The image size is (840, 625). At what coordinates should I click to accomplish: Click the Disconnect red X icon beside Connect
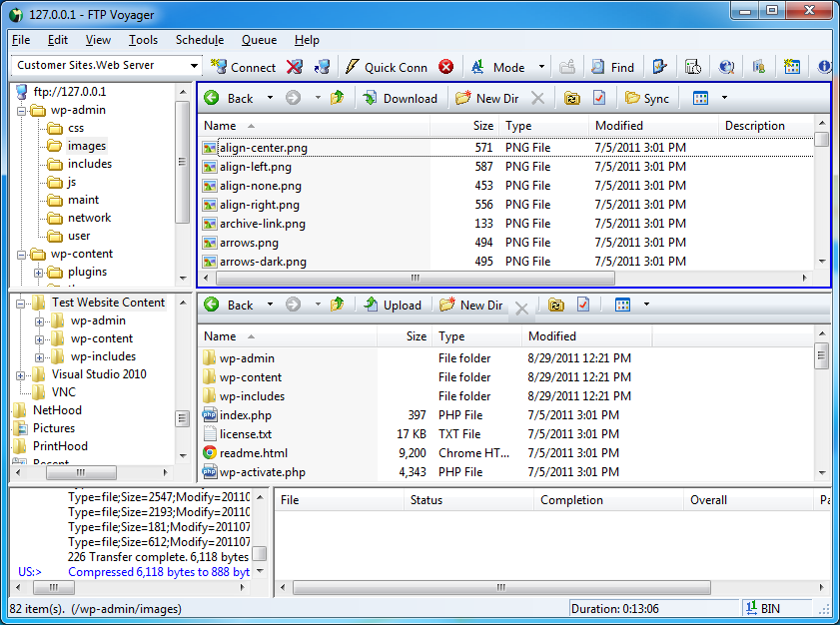(x=294, y=67)
